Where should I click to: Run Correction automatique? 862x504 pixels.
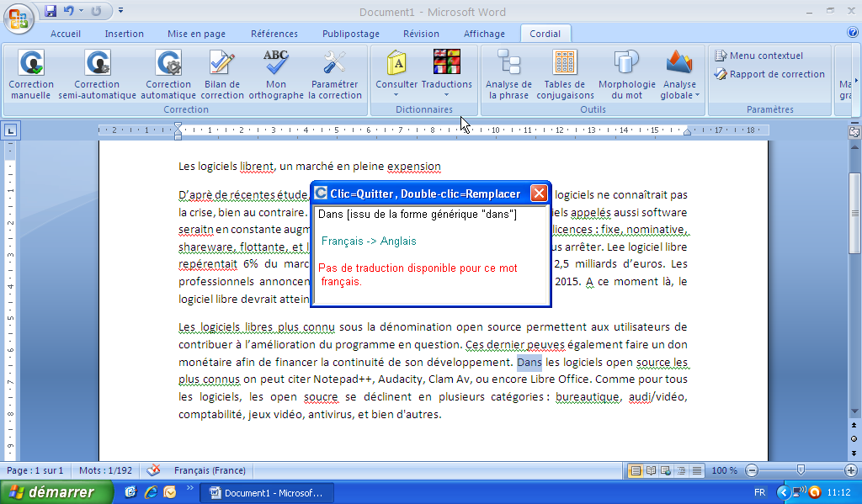pyautogui.click(x=168, y=75)
